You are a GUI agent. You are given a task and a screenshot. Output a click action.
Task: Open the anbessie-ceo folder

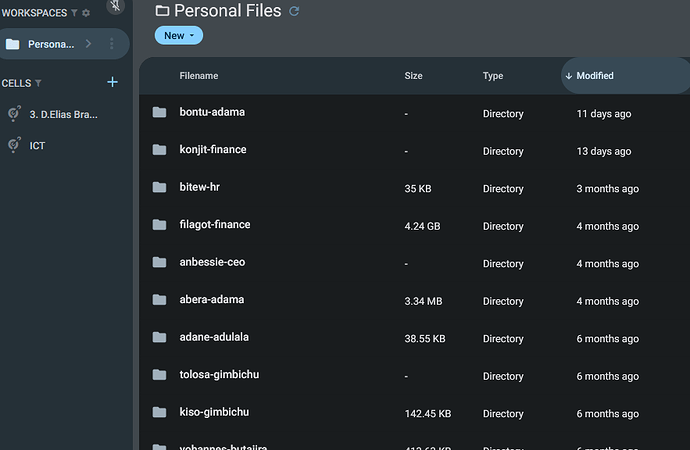pos(212,262)
